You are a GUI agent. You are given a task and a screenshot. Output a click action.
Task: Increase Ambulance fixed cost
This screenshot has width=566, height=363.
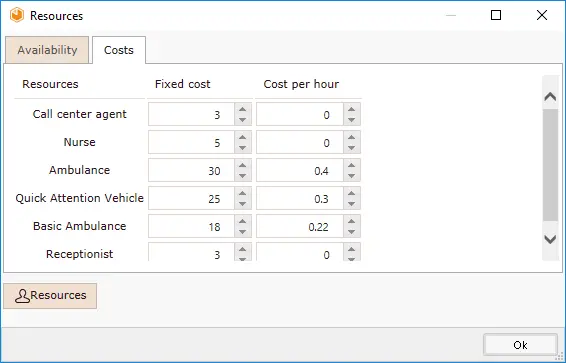click(243, 165)
